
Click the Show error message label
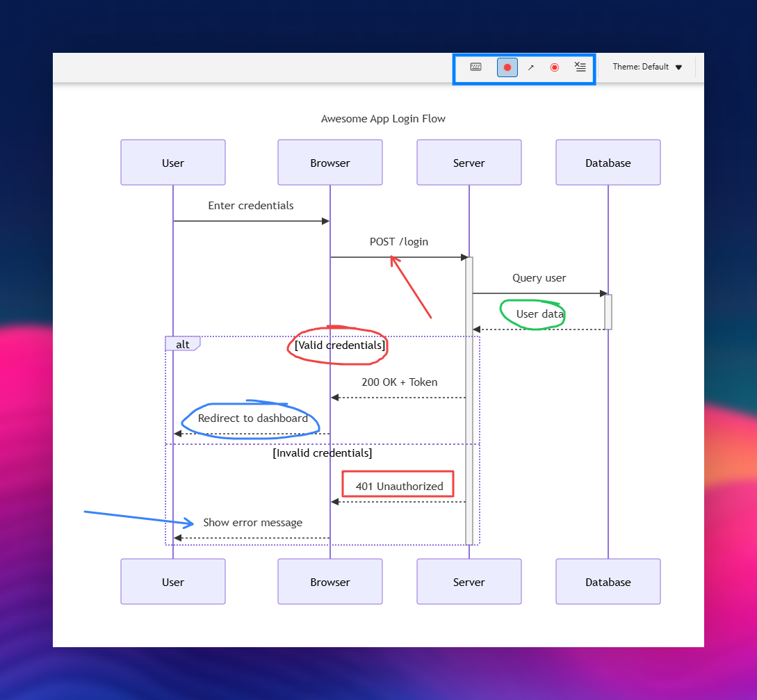tap(252, 523)
